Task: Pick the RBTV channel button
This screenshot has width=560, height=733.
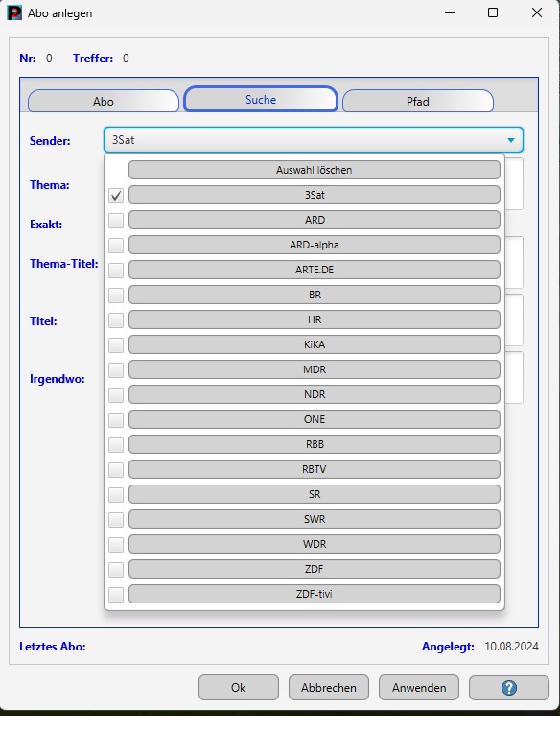Action: 315,469
